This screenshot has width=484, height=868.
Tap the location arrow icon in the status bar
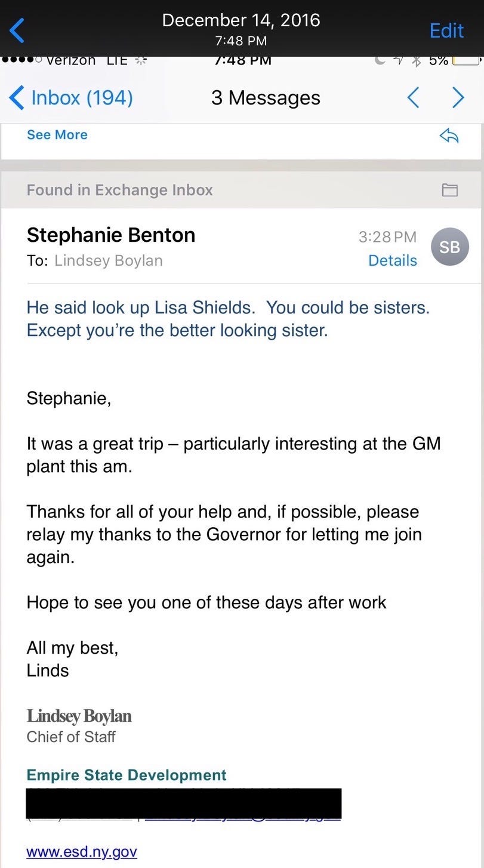click(x=399, y=60)
